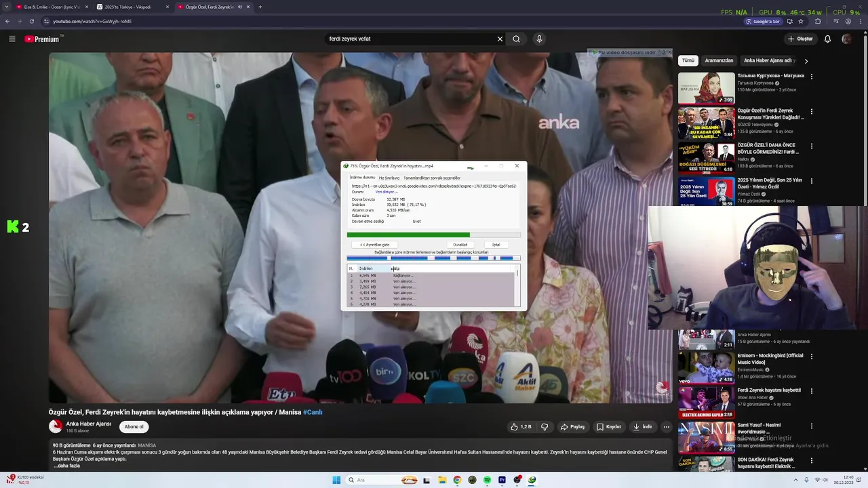This screenshot has height=488, width=868.
Task: Like the video with thumbs-up 1,2 B
Action: 521,427
